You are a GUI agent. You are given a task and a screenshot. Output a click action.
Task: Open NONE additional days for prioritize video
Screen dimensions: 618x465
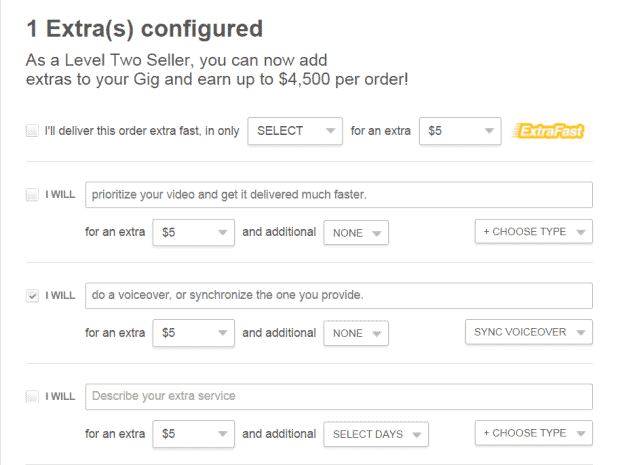[356, 233]
